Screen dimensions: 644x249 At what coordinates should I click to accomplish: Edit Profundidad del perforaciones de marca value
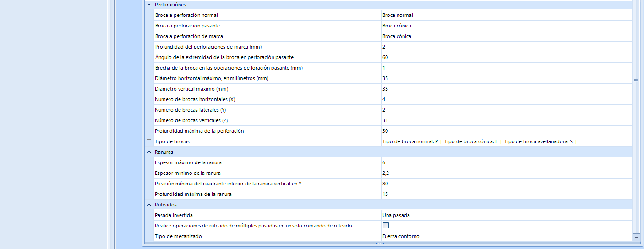(506, 47)
